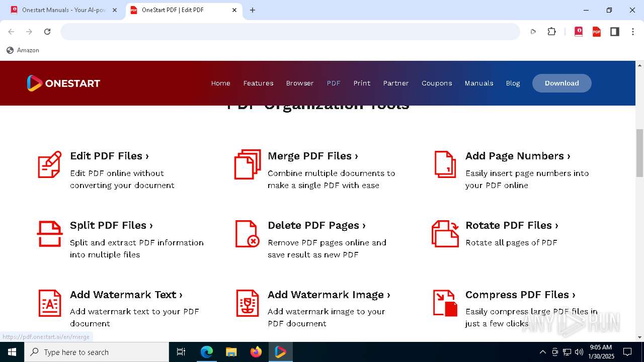
Task: Click the Download button
Action: click(561, 83)
